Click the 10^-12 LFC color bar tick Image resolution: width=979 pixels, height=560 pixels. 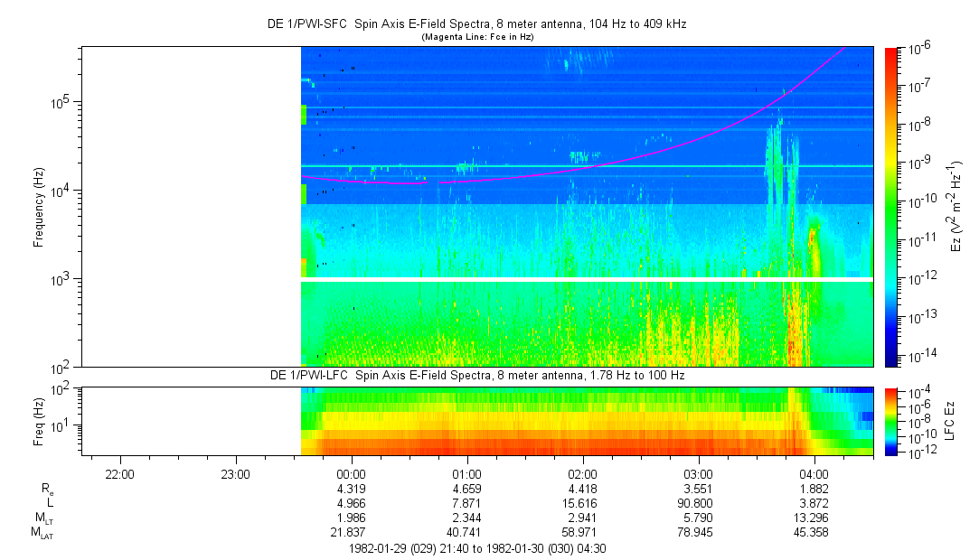tap(920, 453)
